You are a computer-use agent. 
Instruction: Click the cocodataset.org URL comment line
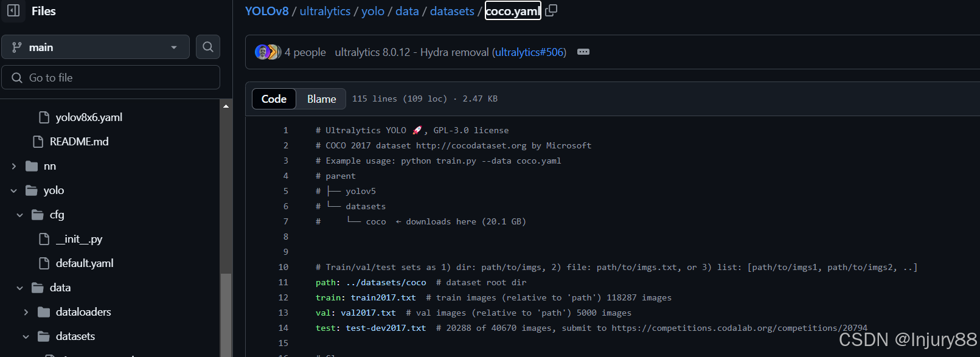tap(453, 145)
